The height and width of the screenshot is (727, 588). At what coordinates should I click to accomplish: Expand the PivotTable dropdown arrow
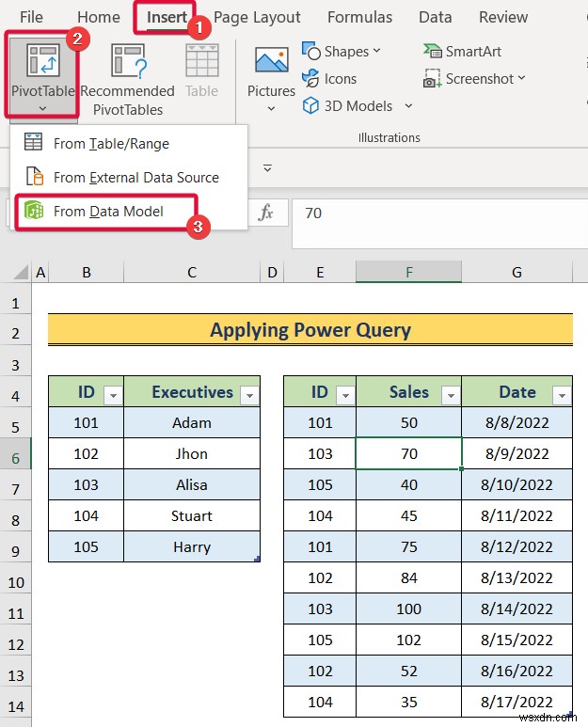[x=42, y=108]
